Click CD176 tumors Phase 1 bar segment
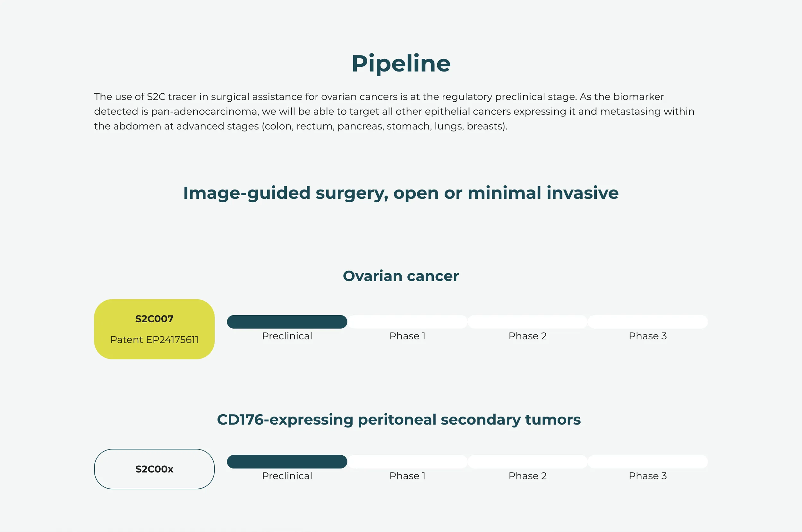Screen dimensions: 802x532 click(407, 462)
